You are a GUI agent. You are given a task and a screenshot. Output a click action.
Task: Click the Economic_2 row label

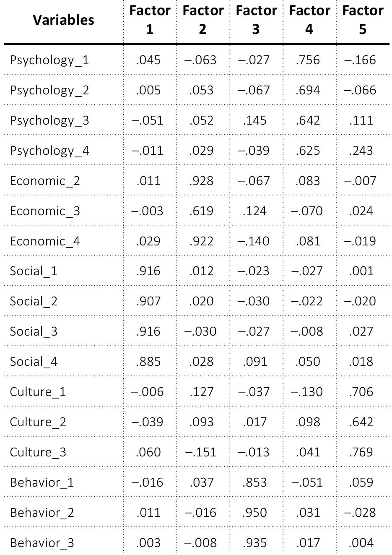coord(45,181)
